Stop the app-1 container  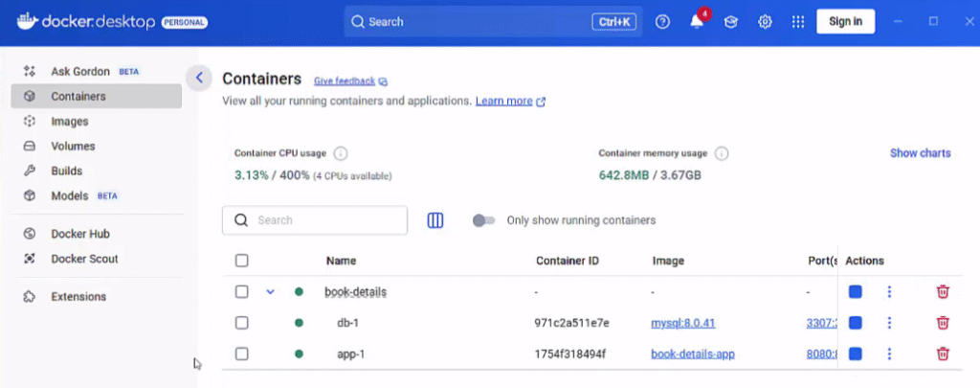(x=855, y=354)
